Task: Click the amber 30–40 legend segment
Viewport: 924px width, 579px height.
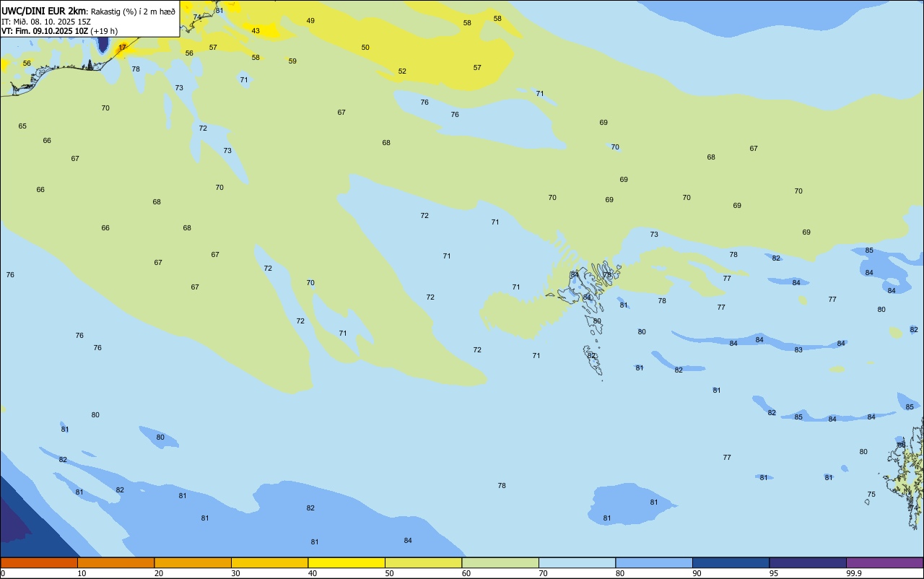Action: (x=269, y=562)
